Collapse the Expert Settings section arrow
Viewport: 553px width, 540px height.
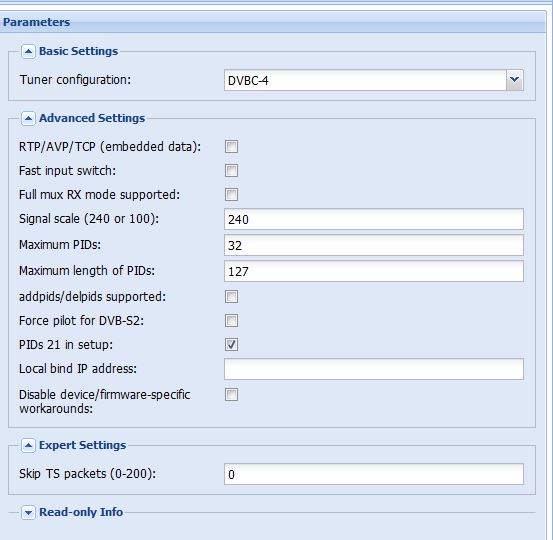[x=28, y=445]
